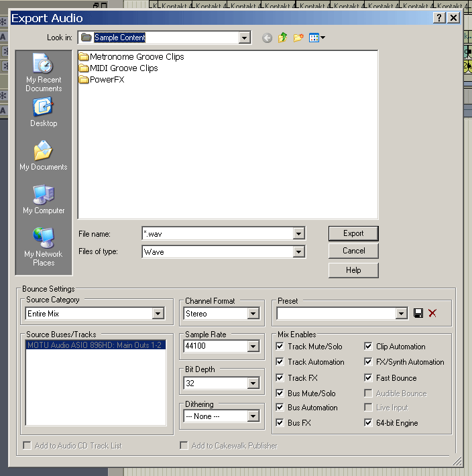Screen dimensions: 472x476
Task: Click the save preset floppy disk icon
Action: [x=419, y=313]
